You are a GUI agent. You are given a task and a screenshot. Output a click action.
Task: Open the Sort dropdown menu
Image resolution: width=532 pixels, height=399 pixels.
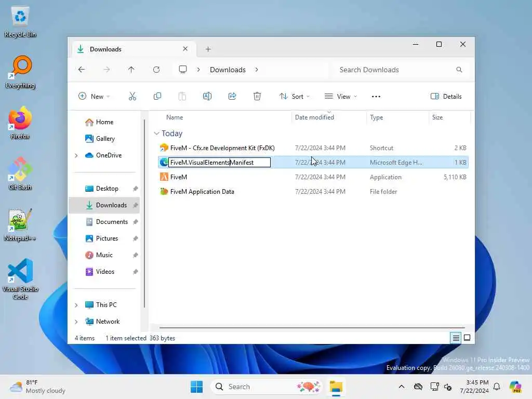coord(294,96)
